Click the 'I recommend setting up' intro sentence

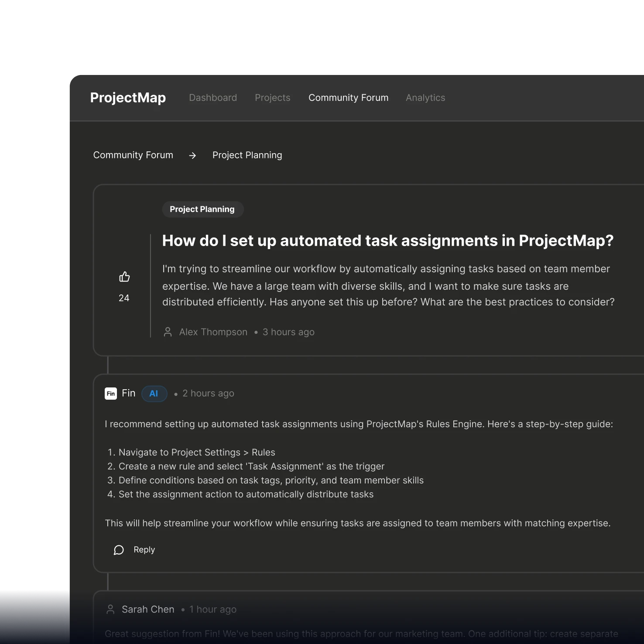pos(359,424)
